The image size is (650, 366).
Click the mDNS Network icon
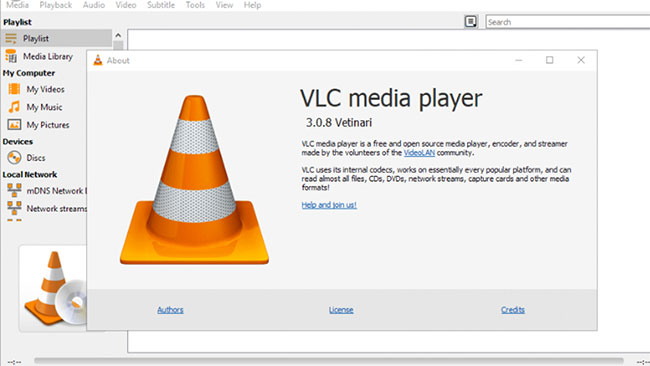(x=14, y=190)
